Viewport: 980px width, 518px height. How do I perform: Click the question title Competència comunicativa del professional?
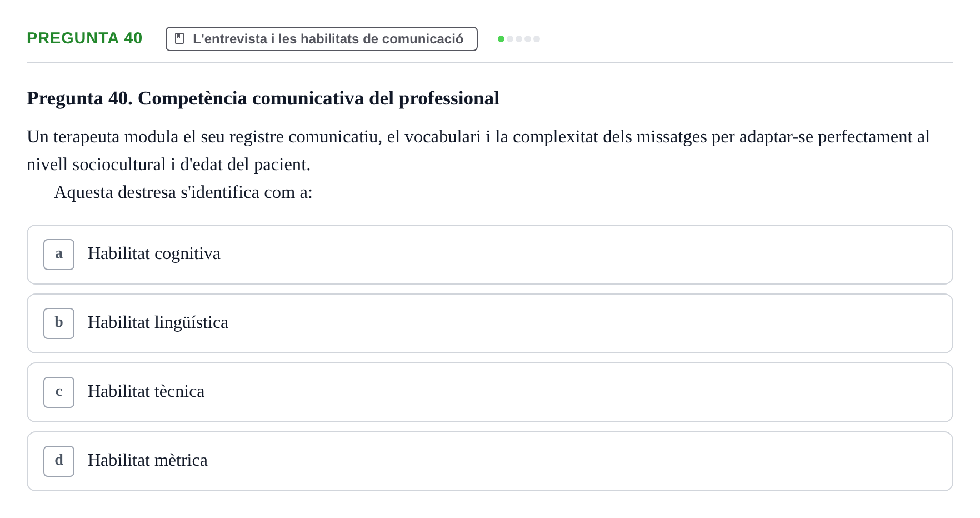click(x=263, y=98)
